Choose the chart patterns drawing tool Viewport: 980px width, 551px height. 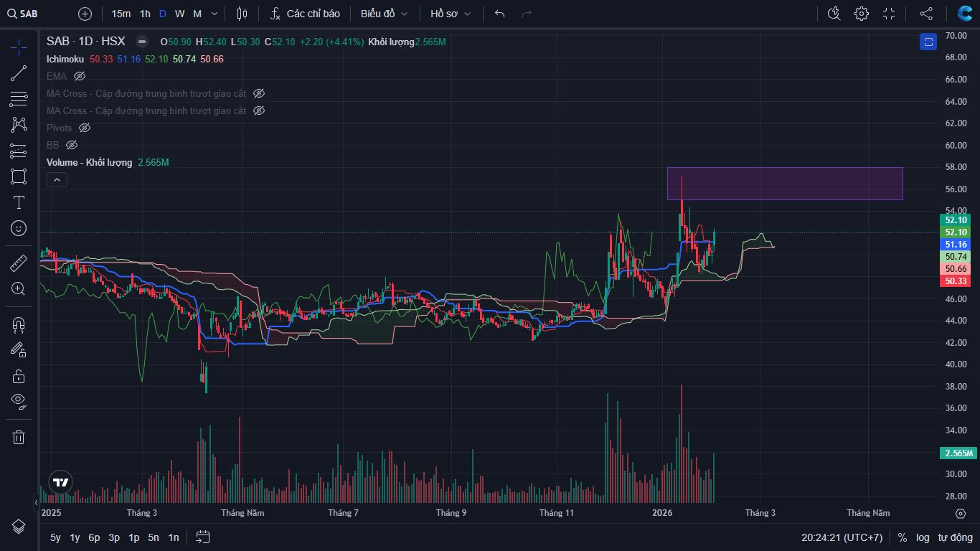(19, 125)
